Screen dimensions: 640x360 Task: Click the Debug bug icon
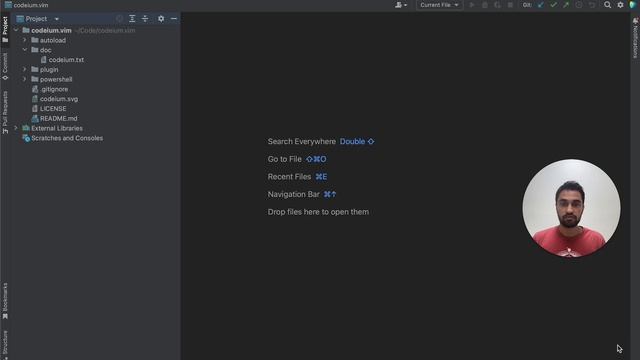(484, 5)
